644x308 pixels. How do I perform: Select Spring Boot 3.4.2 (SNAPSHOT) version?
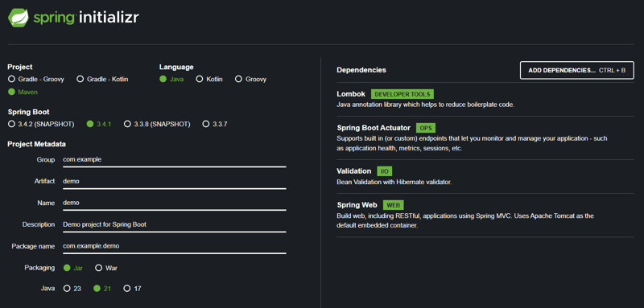41,124
